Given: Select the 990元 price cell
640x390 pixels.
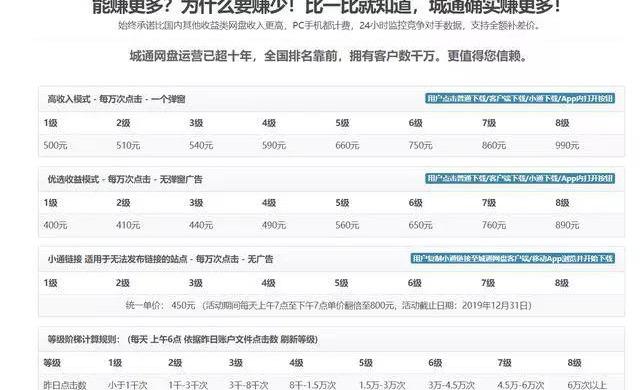Looking at the screenshot, I should pos(567,145).
